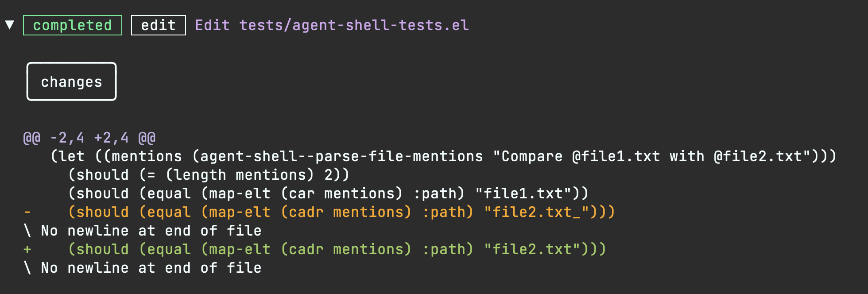Screen dimensions: 868x294
Task: Click the edit kind badge
Action: 158,25
